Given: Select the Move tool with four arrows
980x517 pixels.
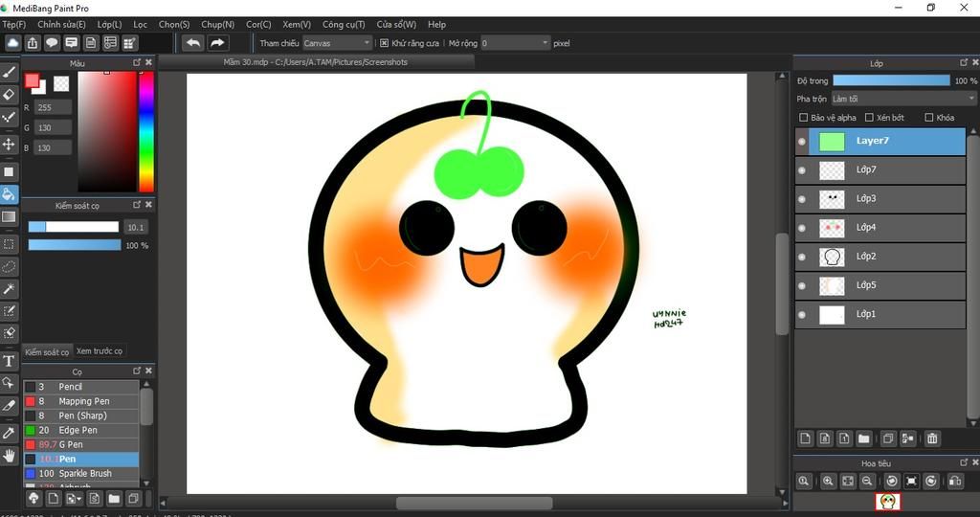Looking at the screenshot, I should (x=9, y=145).
